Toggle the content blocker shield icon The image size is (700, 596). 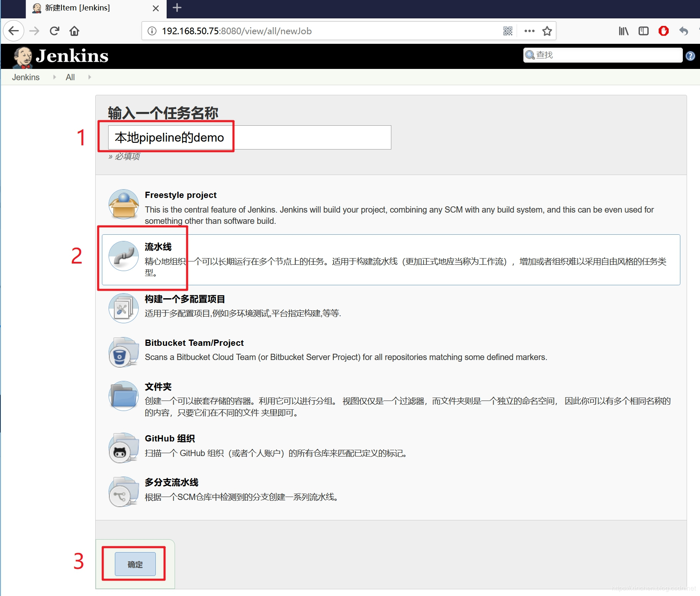point(664,30)
